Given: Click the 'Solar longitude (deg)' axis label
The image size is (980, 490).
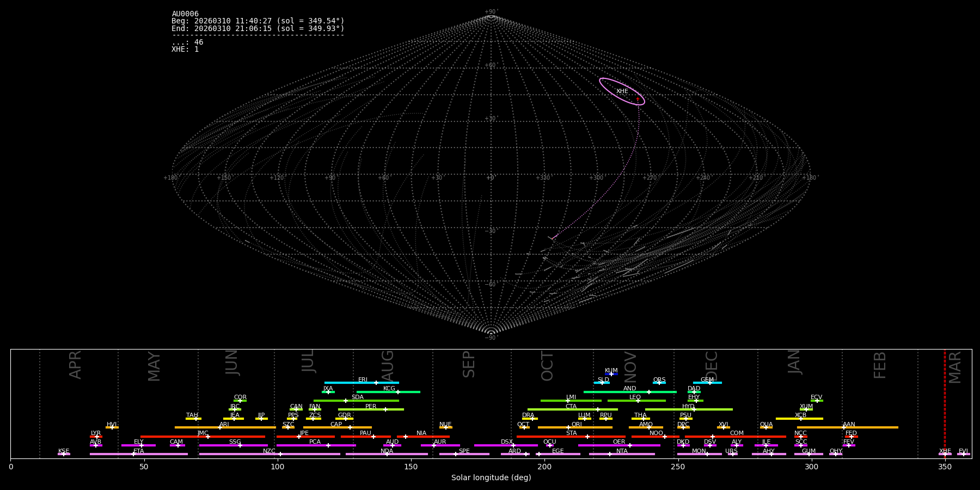Looking at the screenshot, I should (x=491, y=478).
